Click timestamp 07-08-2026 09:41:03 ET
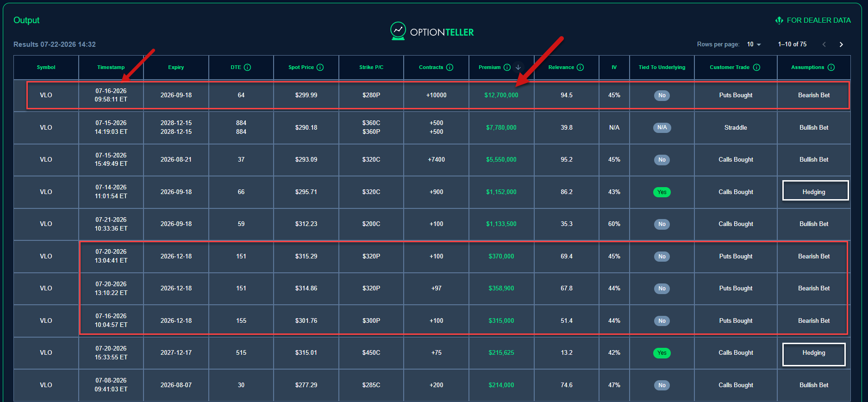Screen dimensions: 868x402 (111, 385)
